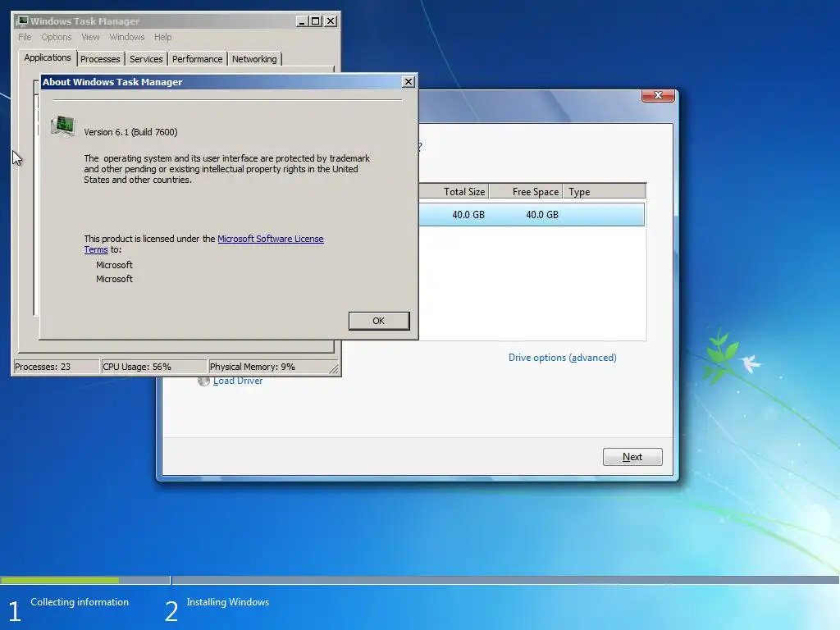Click the setup progress bar

[x=420, y=580]
